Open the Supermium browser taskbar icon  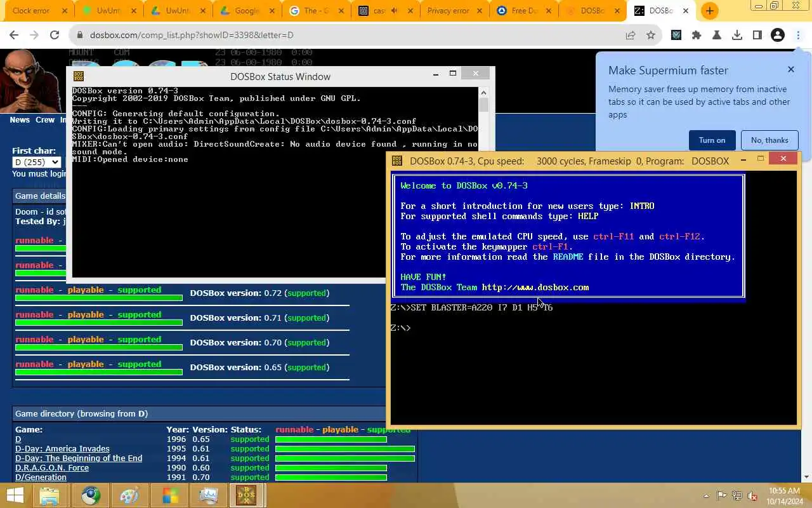point(90,495)
